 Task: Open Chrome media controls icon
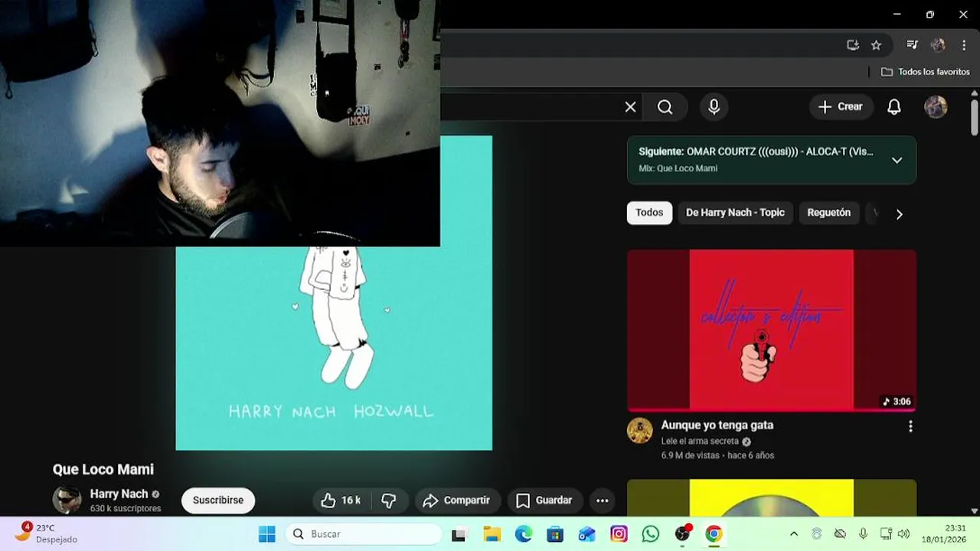912,45
